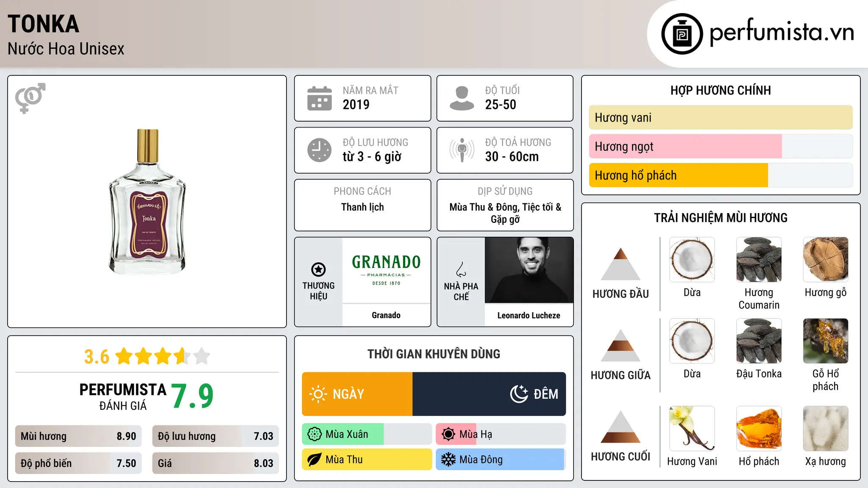
Task: Click the 30 - 60cm sillage value
Action: [x=512, y=157]
